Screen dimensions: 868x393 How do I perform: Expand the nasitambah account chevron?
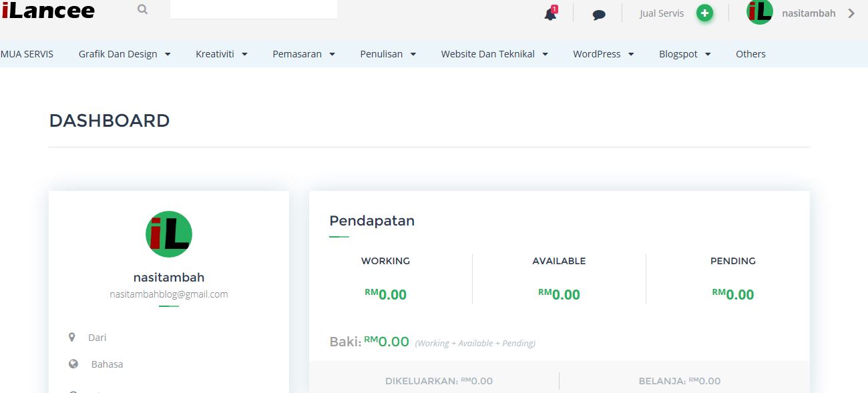click(851, 13)
